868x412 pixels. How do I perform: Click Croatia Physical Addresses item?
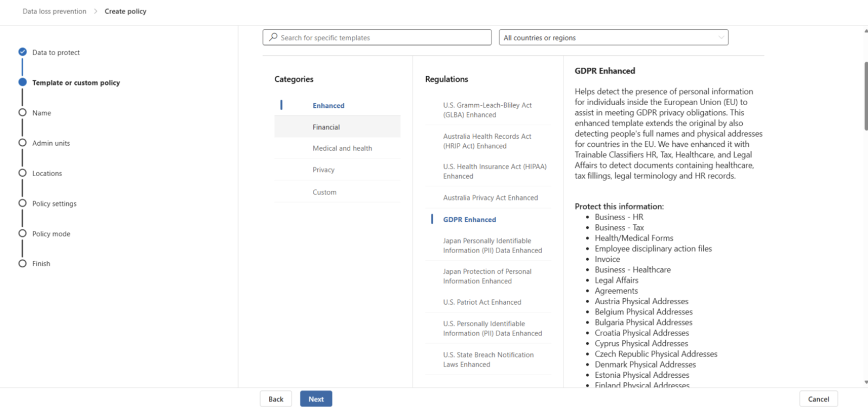click(x=642, y=333)
